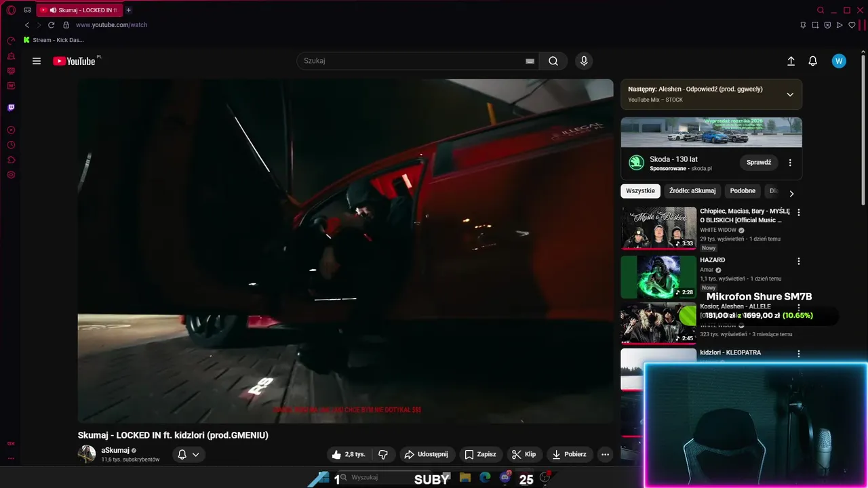Go back to previous page

click(27, 25)
